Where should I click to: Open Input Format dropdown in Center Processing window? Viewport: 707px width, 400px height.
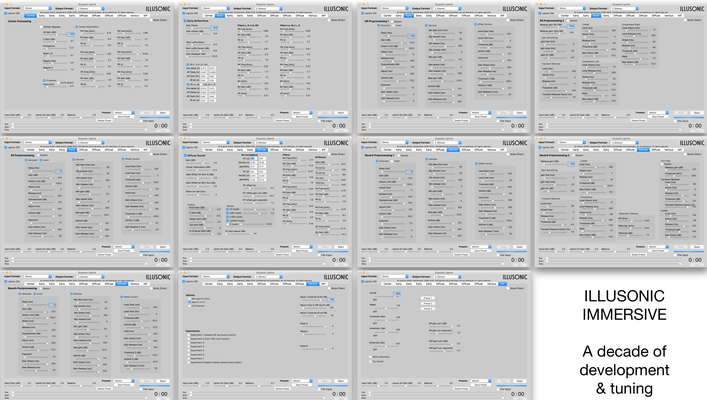[x=38, y=8]
